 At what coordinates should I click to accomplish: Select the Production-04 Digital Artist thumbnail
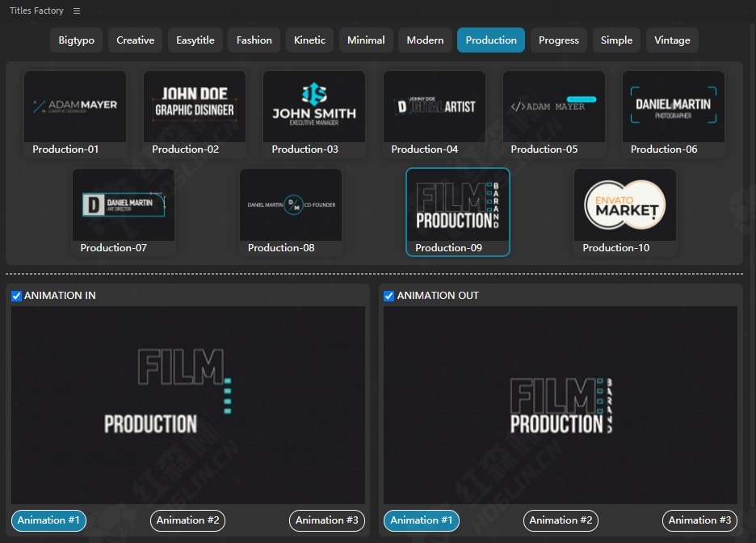tap(434, 107)
